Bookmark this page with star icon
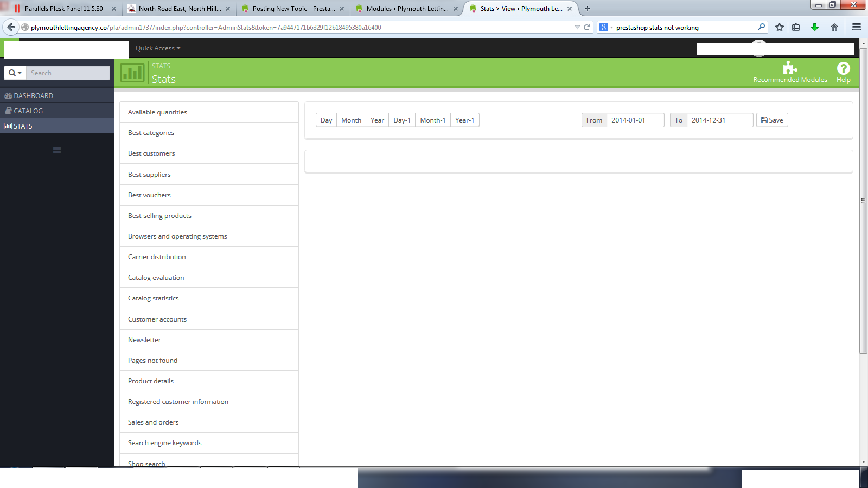Screen dimensions: 868x488 click(x=780, y=27)
